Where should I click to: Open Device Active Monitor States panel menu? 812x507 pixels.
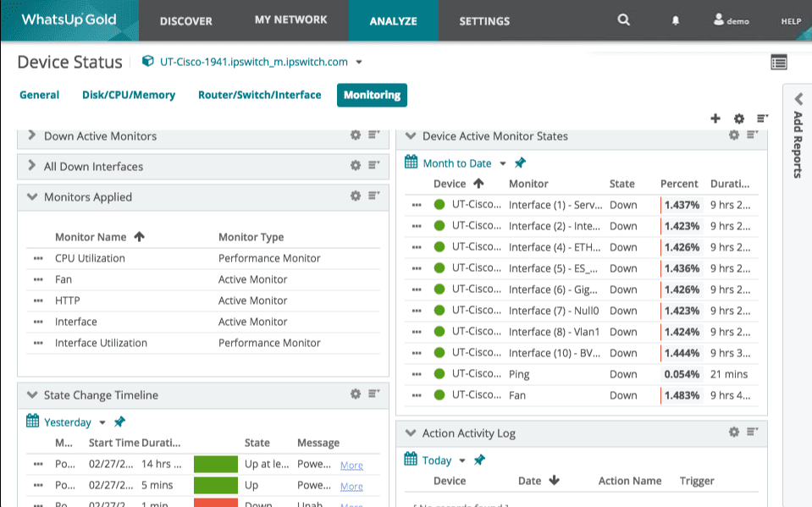(x=753, y=135)
